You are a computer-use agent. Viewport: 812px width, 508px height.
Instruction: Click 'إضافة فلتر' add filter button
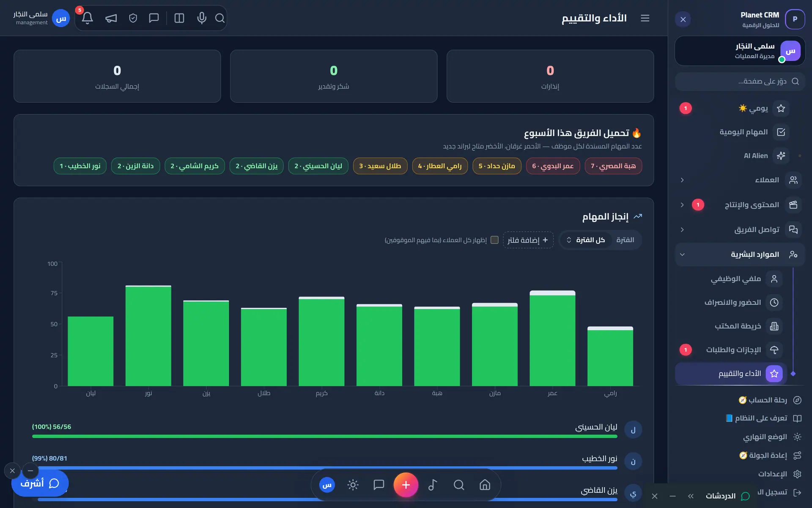click(x=528, y=240)
